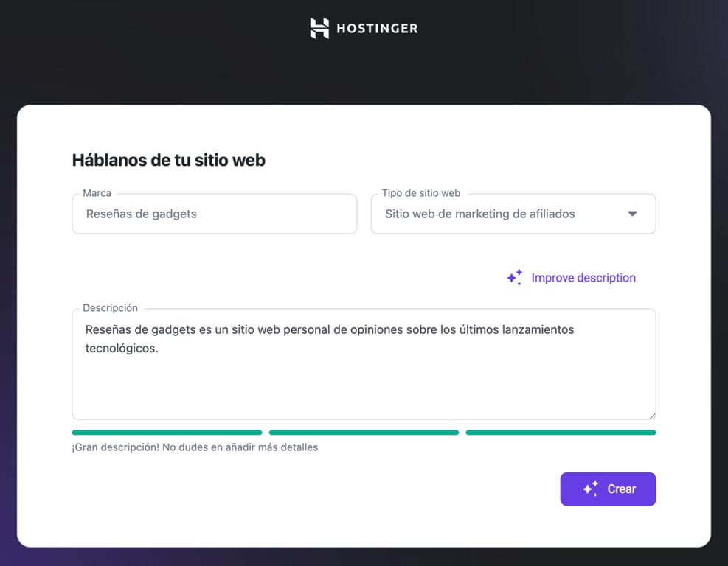Click the rightmost description strength bar
This screenshot has width=728, height=566.
(x=561, y=432)
